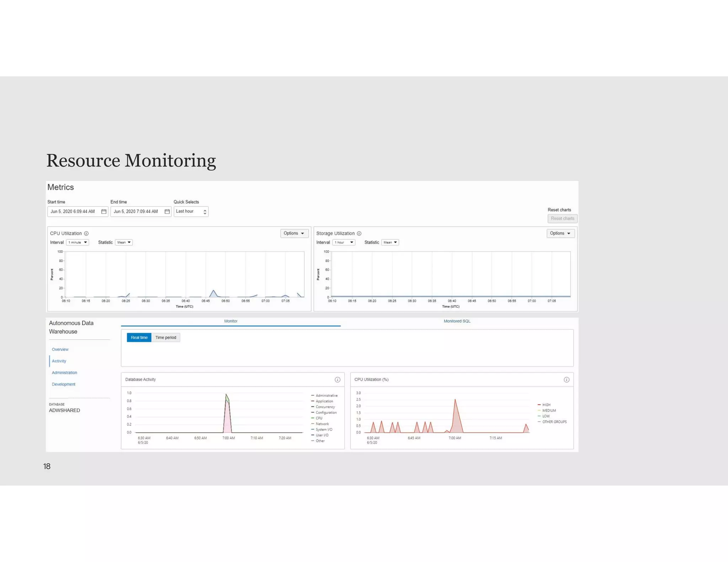Click the Autonomous Data Warehouse title
Image resolution: width=728 pixels, height=562 pixels.
pyautogui.click(x=71, y=327)
